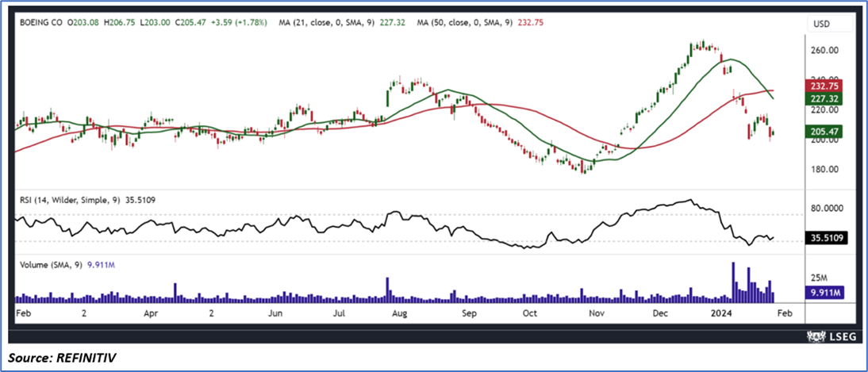Click the Volume (SMA, 9) legend
The image size is (868, 372).
(66, 265)
